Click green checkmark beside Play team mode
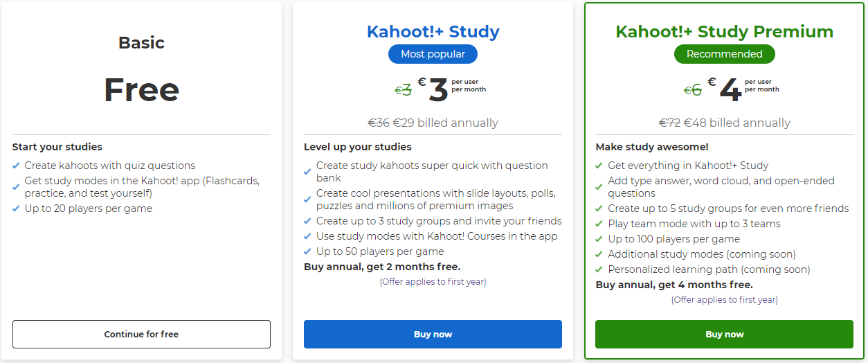 point(599,224)
